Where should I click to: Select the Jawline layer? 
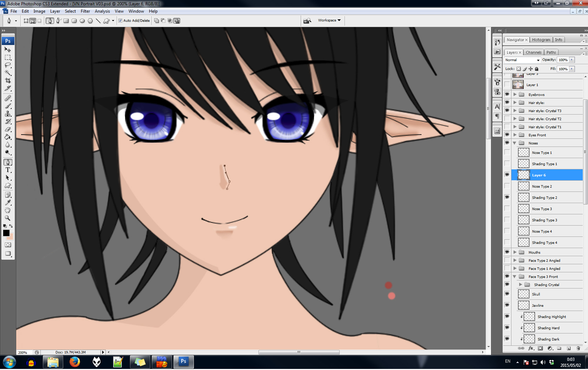click(547, 305)
